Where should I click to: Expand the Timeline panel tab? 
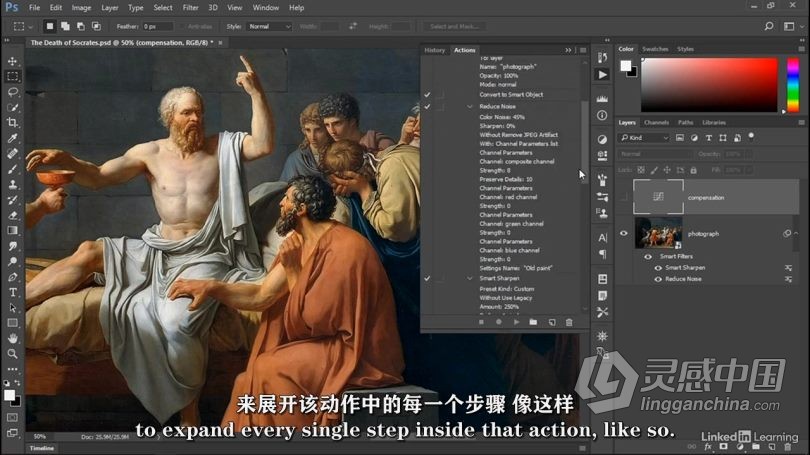tap(42, 448)
